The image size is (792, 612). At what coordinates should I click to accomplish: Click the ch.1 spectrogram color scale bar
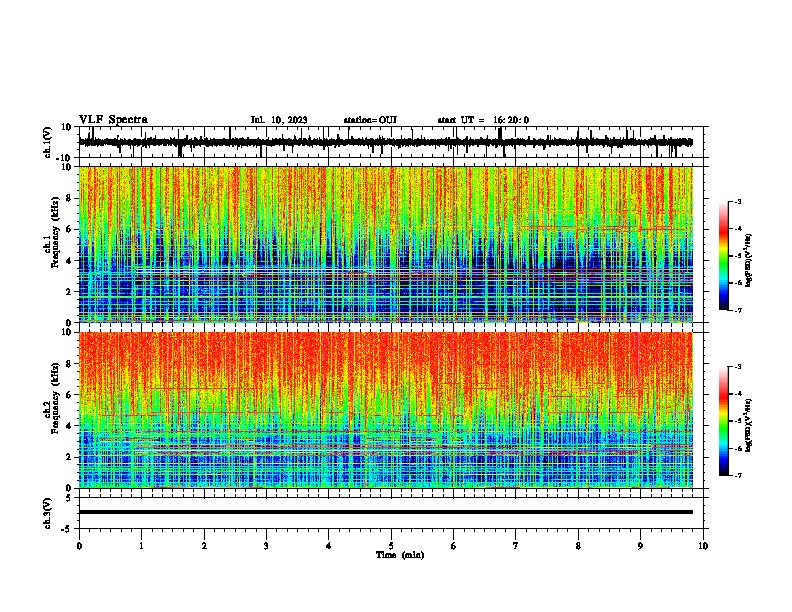[723, 255]
